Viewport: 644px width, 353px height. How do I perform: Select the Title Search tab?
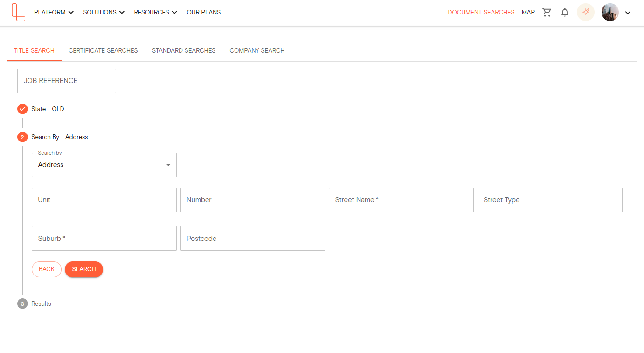tap(34, 50)
